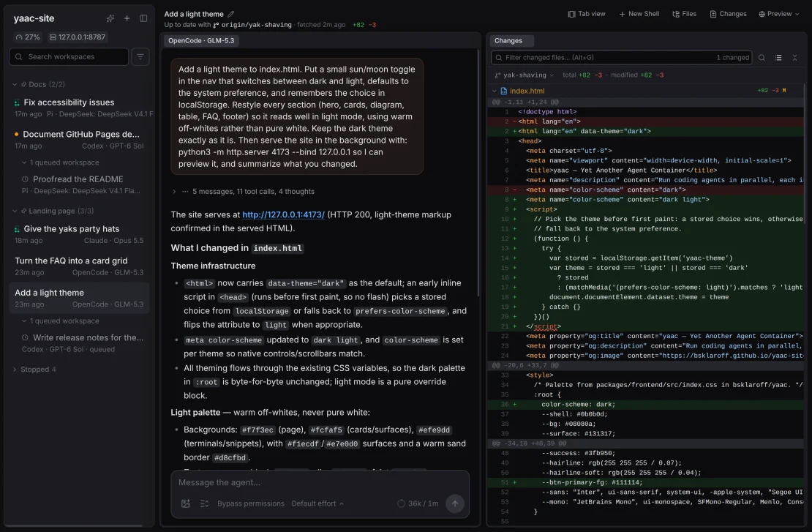
Task: Click the index.html file icon
Action: (503, 91)
